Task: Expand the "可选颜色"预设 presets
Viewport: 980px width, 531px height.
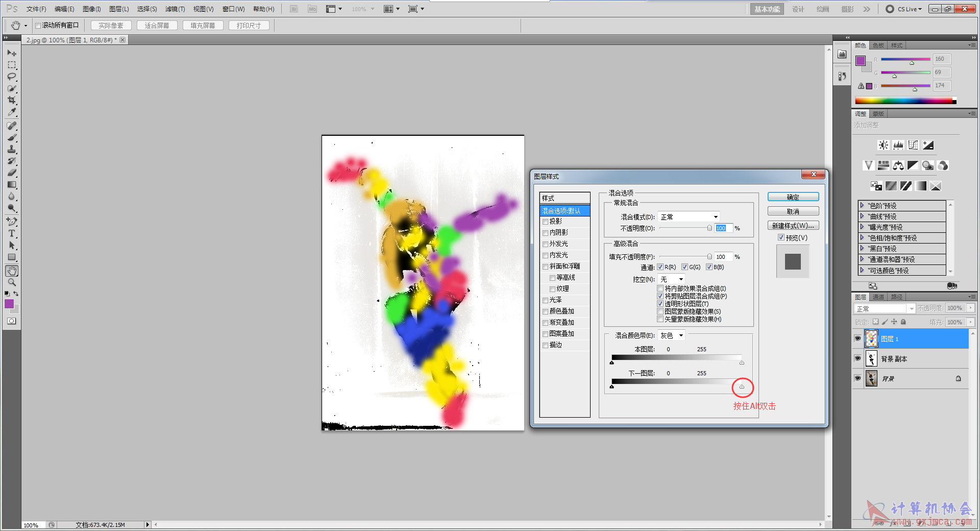Action: click(x=862, y=270)
